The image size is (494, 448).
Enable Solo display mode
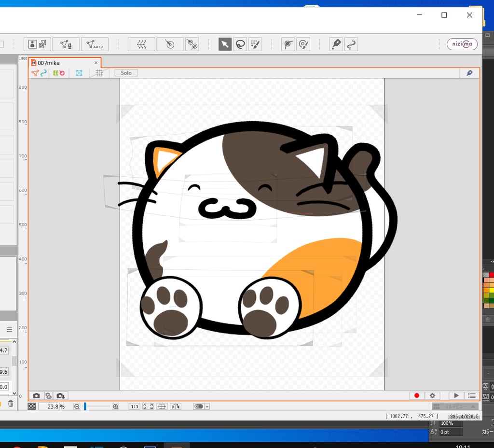125,73
